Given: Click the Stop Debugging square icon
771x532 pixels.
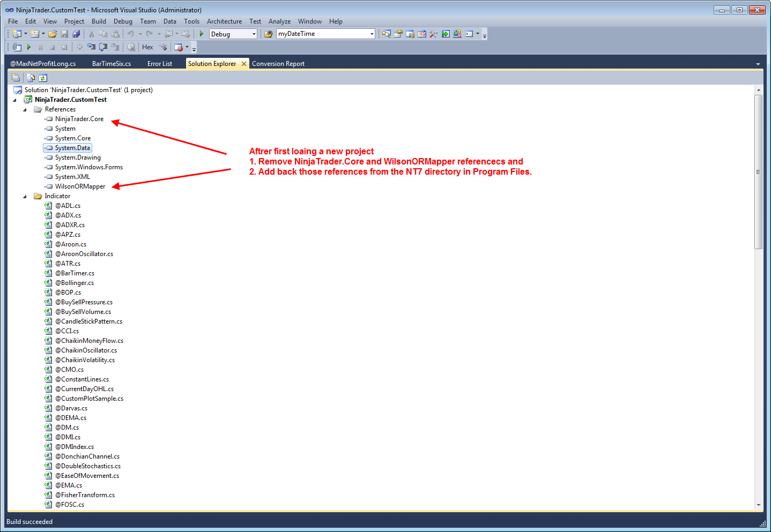Looking at the screenshot, I should [x=53, y=47].
